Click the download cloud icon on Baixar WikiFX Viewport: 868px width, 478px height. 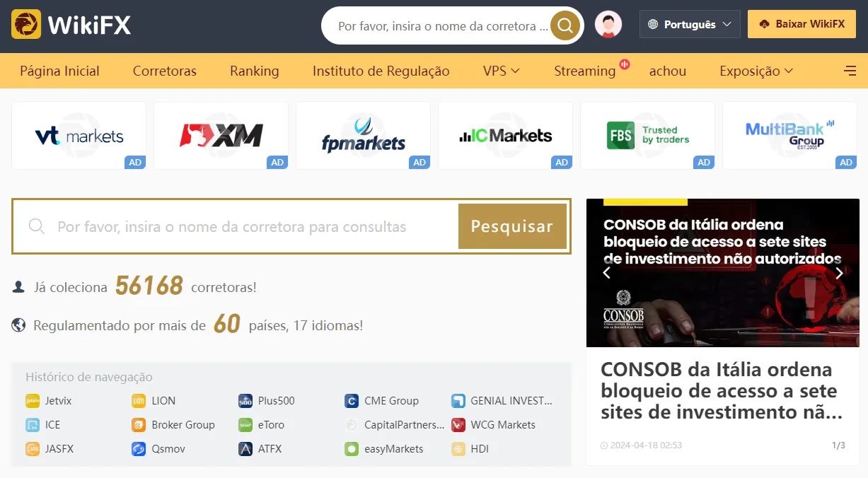[x=764, y=24]
